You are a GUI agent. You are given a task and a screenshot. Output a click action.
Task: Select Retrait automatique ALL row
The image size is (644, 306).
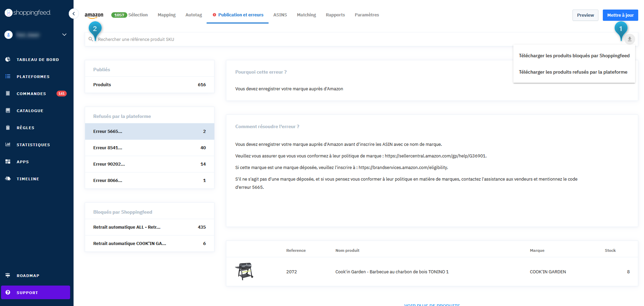tap(149, 227)
